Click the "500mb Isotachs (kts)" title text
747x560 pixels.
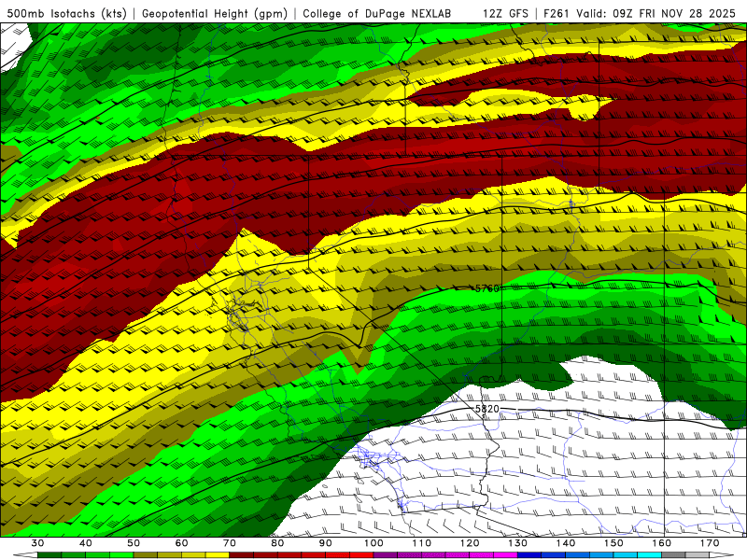[x=66, y=14]
